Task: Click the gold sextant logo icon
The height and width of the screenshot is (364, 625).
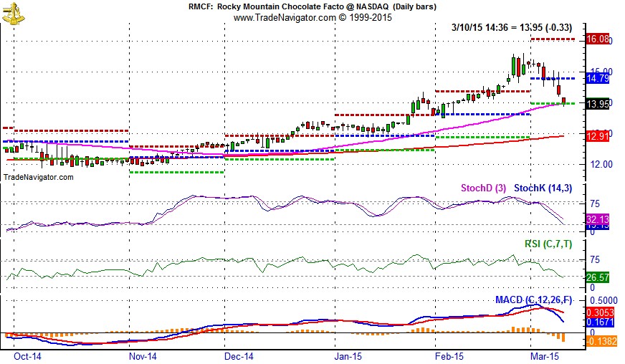Action: (13, 13)
